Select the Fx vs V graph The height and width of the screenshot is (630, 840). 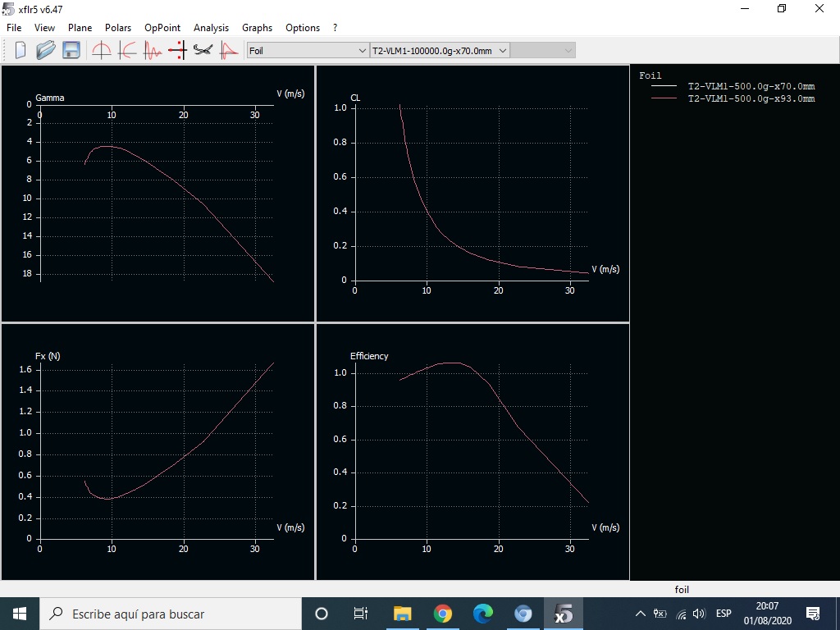pos(157,452)
